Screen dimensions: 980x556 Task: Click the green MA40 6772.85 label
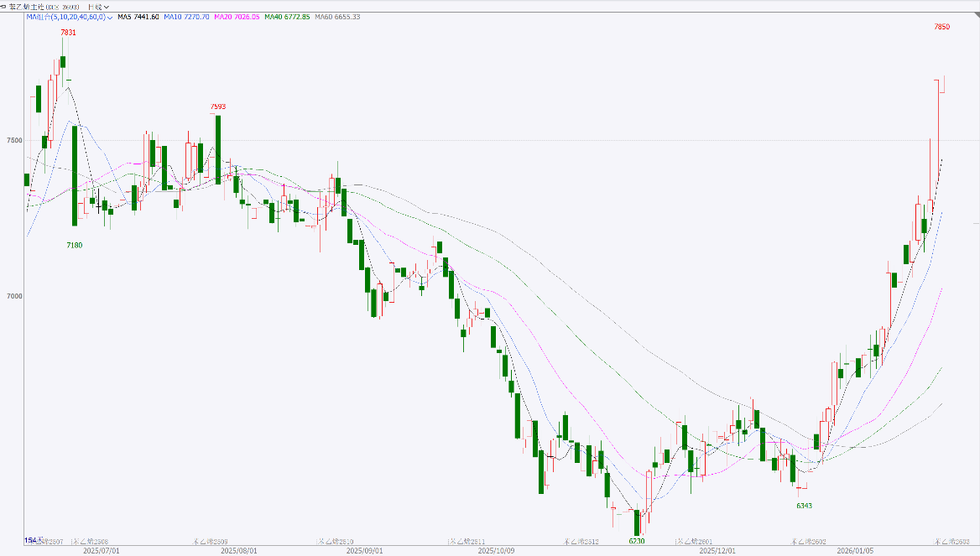tap(288, 17)
